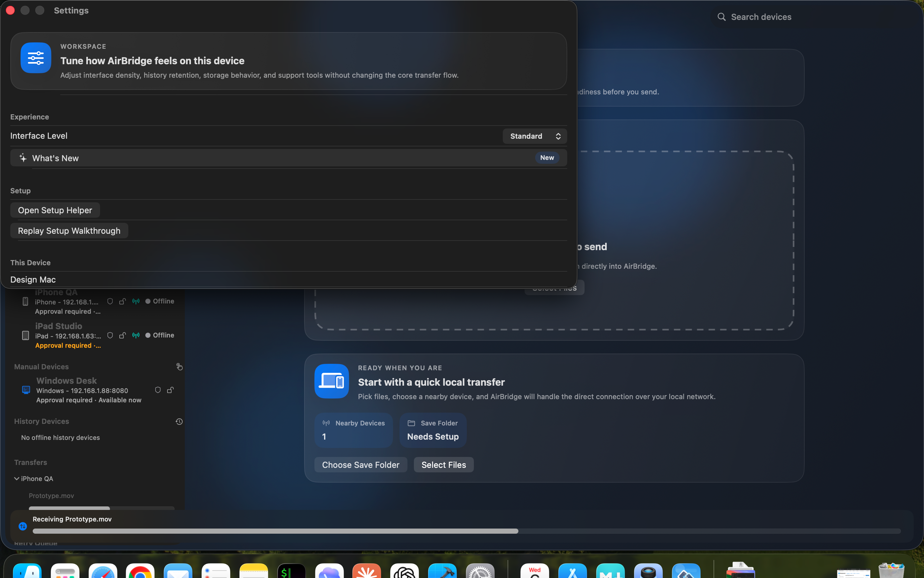This screenshot has width=924, height=578.
Task: Click the blue transfer arrows icon beside Receiving Prototype.mov
Action: (23, 526)
